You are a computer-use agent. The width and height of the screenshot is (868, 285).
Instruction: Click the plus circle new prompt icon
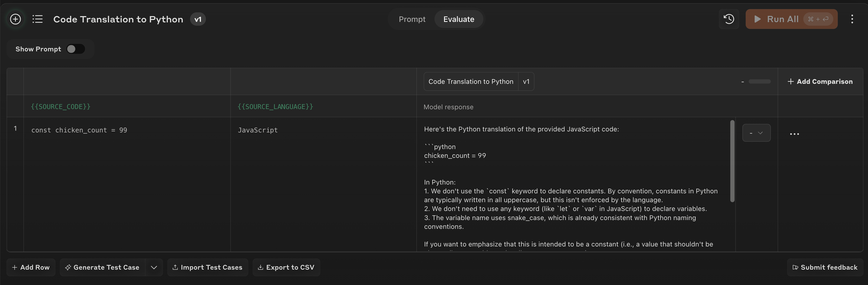(x=15, y=19)
